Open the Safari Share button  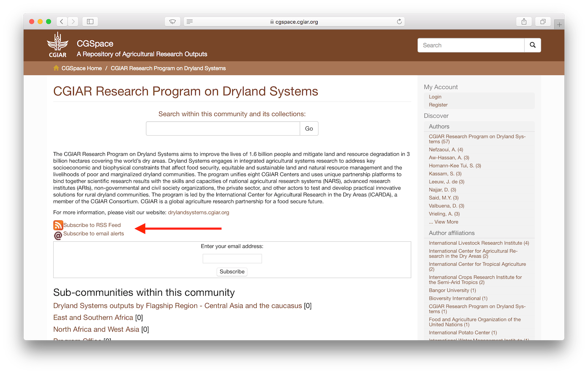(524, 21)
